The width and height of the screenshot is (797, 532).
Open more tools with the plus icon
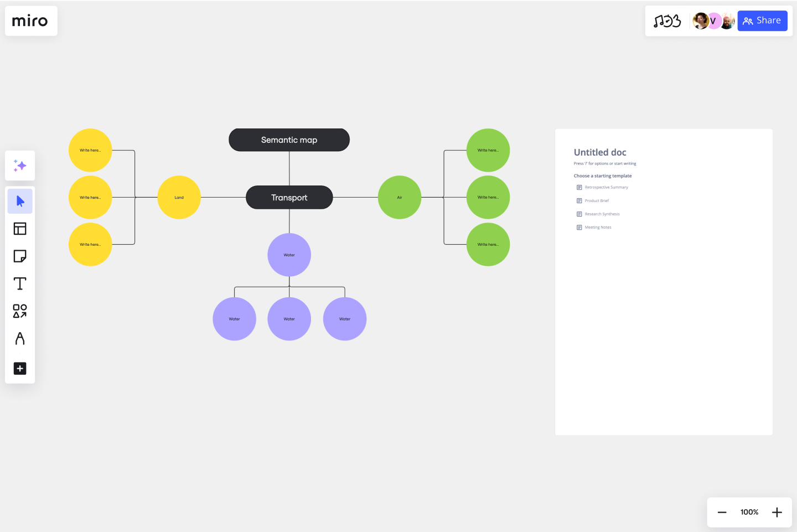click(x=20, y=368)
